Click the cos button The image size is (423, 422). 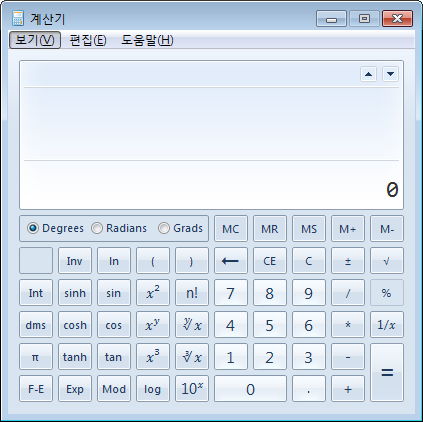point(114,325)
